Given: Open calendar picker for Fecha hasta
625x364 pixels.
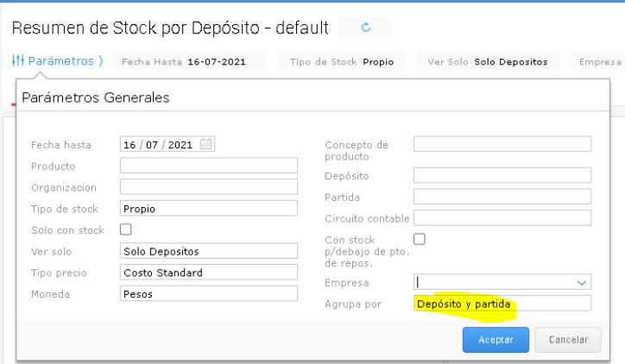Looking at the screenshot, I should (x=205, y=145).
